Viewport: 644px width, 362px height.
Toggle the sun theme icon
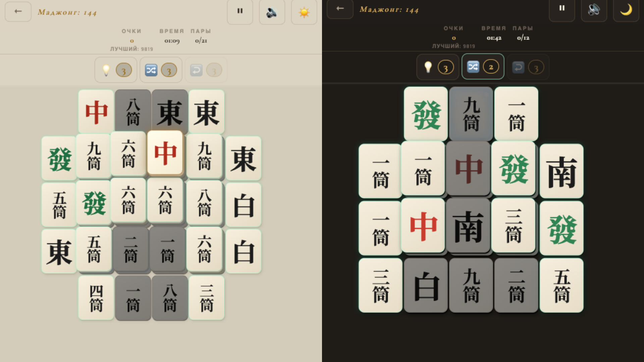click(304, 12)
